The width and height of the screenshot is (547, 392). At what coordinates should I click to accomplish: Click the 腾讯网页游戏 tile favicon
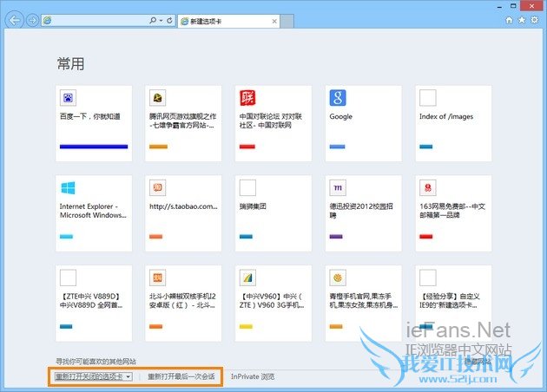coord(158,98)
